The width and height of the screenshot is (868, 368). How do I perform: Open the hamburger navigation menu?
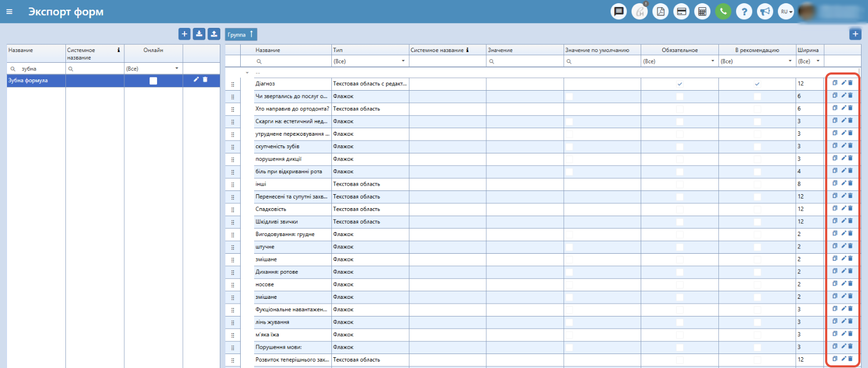(x=9, y=12)
